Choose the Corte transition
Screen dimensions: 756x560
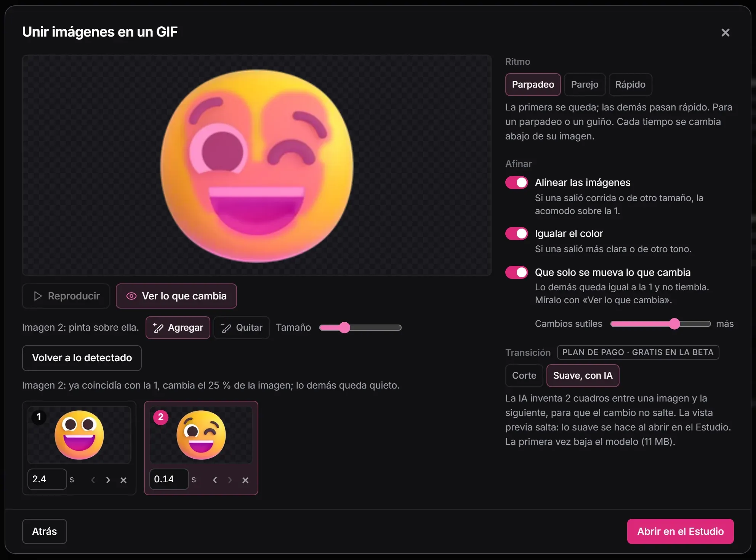pyautogui.click(x=524, y=376)
